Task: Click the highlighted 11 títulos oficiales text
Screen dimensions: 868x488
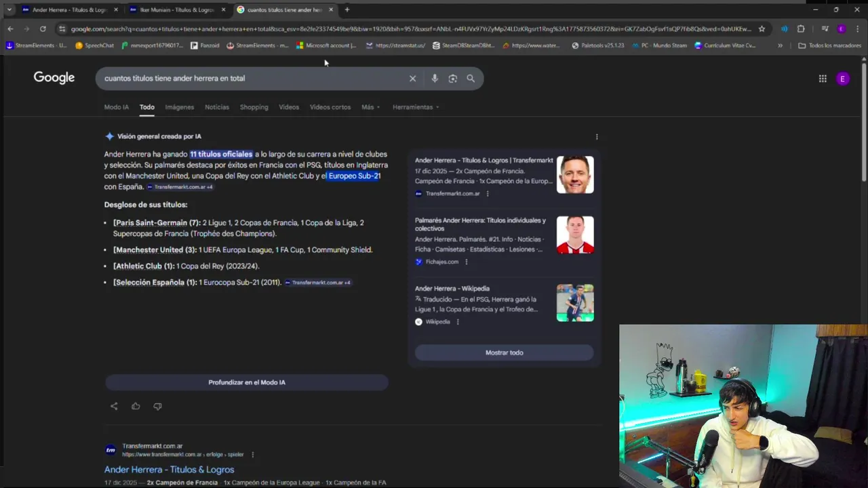Action: coord(221,155)
